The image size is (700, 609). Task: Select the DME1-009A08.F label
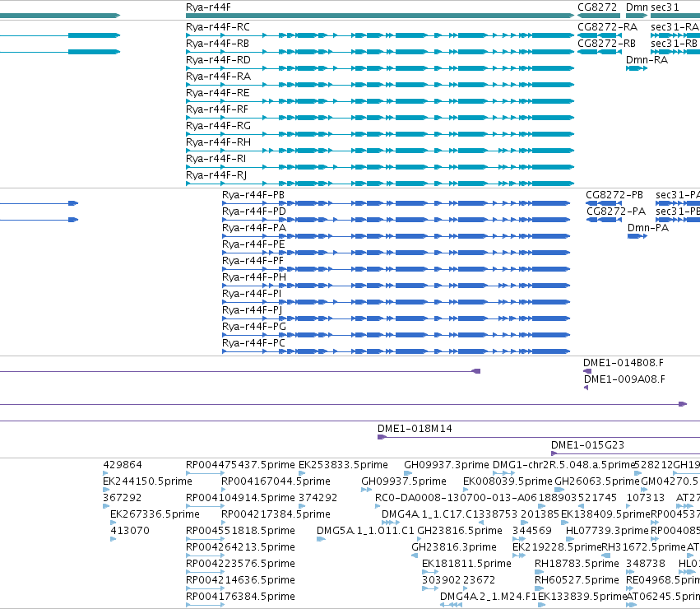[x=624, y=379]
